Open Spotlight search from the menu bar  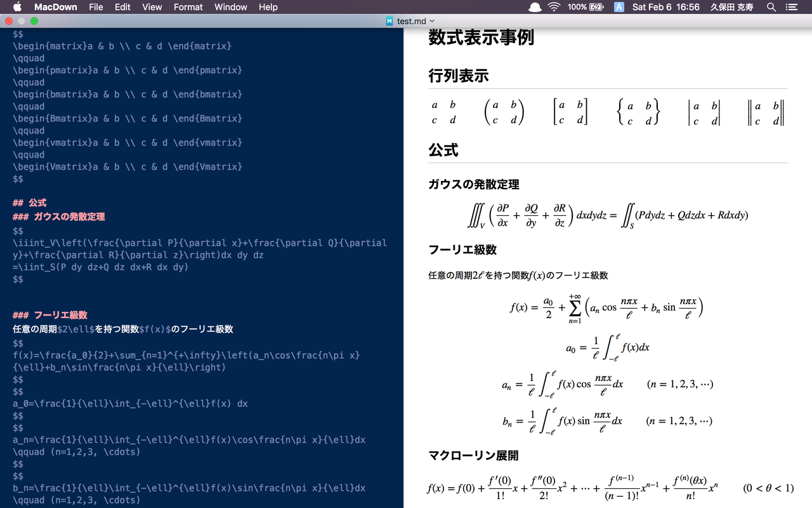(x=771, y=7)
